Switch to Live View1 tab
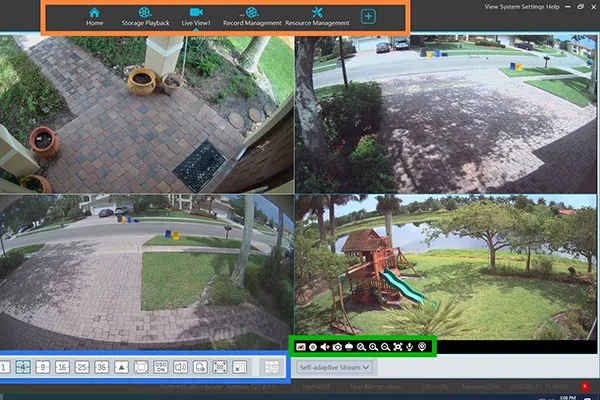This screenshot has height=400, width=600. coord(196,16)
